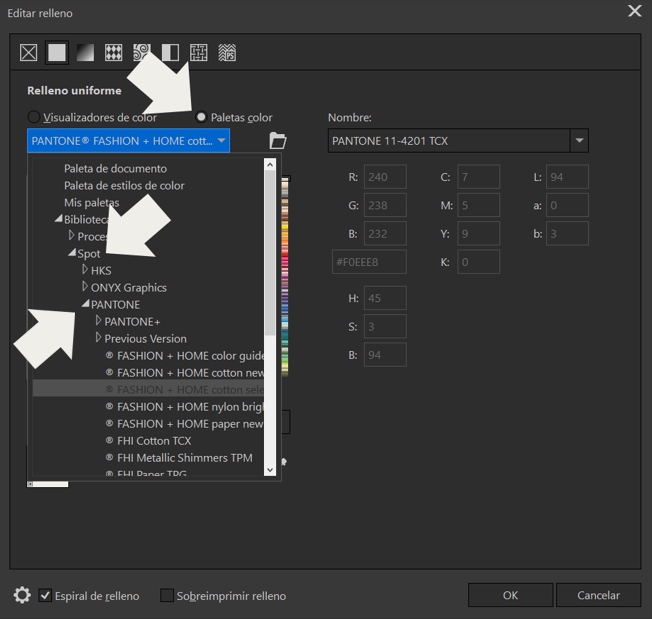Click the hex field #F0EEE8

coord(369,262)
